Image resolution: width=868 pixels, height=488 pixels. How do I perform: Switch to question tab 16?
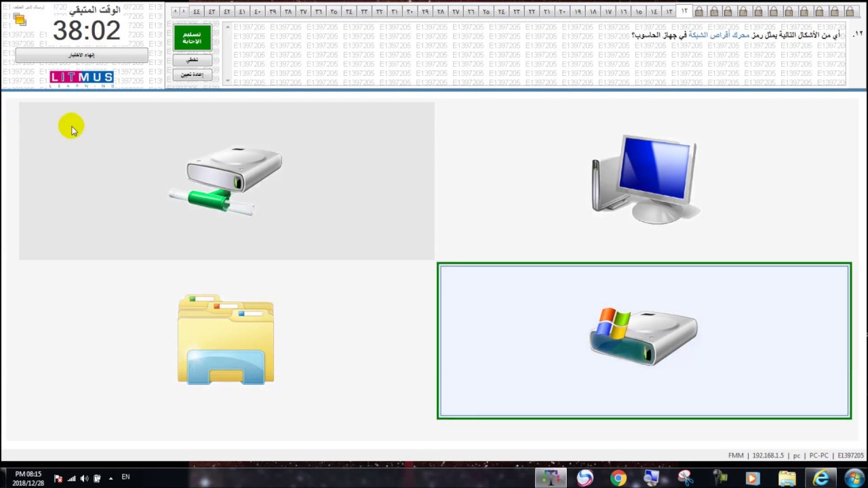tap(624, 12)
